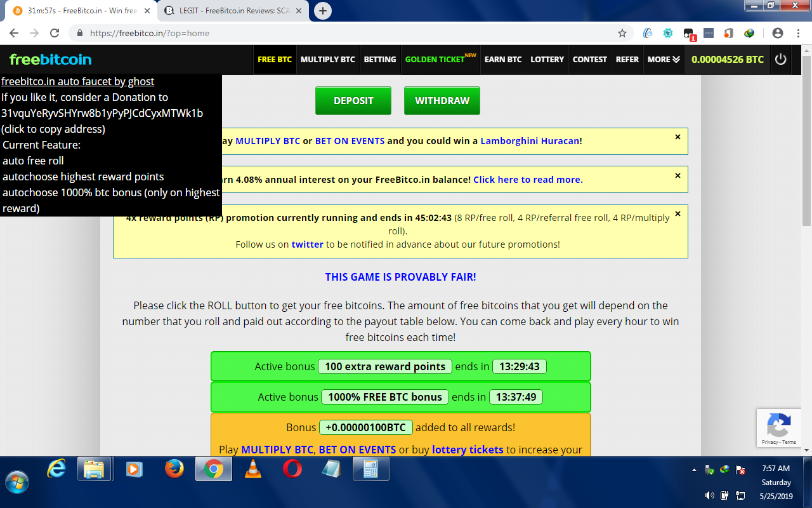Click the Safely Remove Hardware tray icon

[710, 470]
